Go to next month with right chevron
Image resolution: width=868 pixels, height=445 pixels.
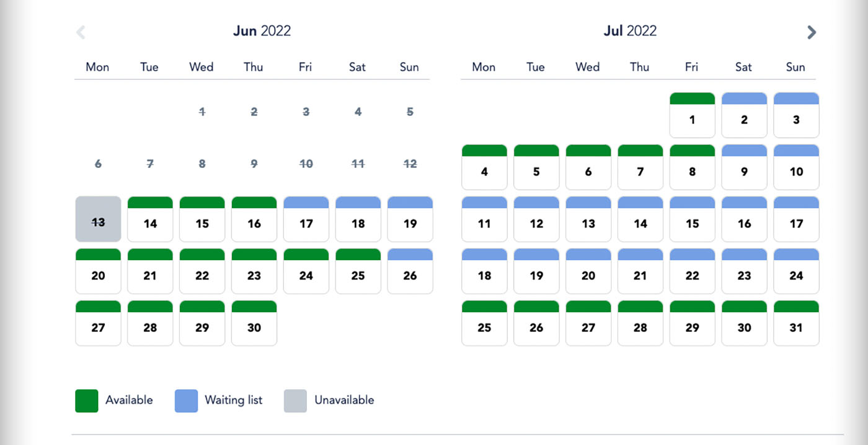pyautogui.click(x=812, y=32)
